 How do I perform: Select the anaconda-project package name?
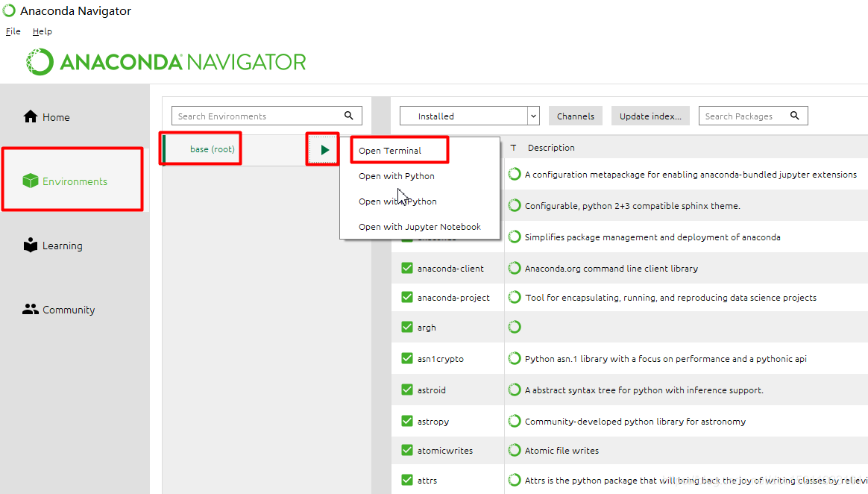453,298
